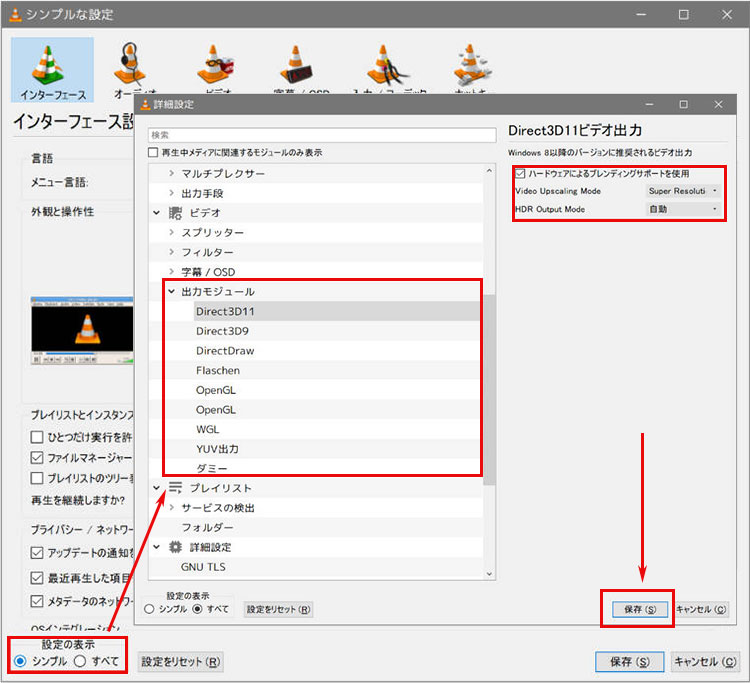Toggle ファイルマネージャー checkbox in background window
This screenshot has height=683, width=750.
pyautogui.click(x=37, y=458)
